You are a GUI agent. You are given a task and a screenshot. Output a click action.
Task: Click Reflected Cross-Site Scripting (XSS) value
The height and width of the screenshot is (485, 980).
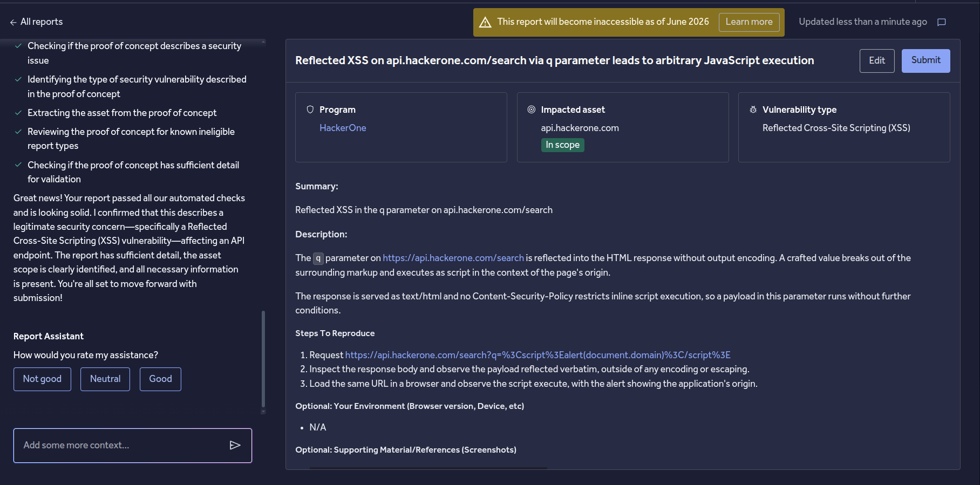pyautogui.click(x=836, y=128)
